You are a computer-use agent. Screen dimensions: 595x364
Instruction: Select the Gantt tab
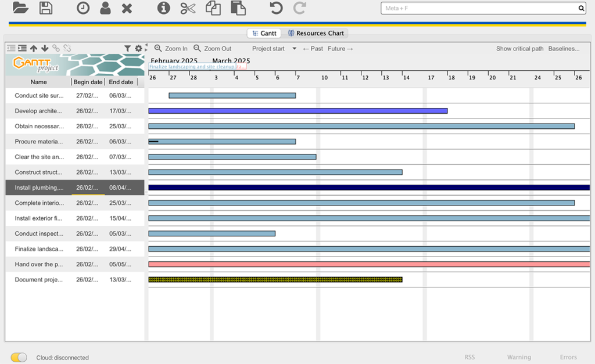(x=264, y=33)
